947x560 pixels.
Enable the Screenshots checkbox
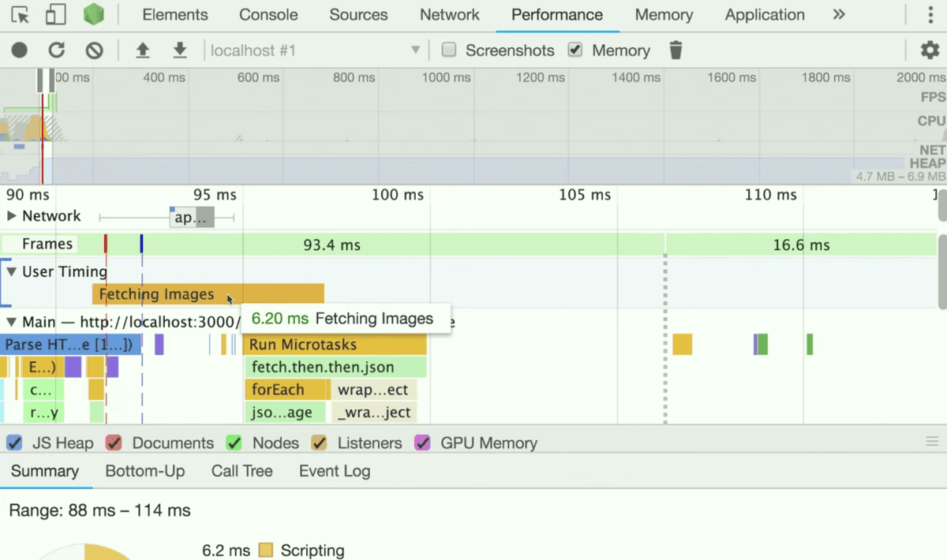449,50
